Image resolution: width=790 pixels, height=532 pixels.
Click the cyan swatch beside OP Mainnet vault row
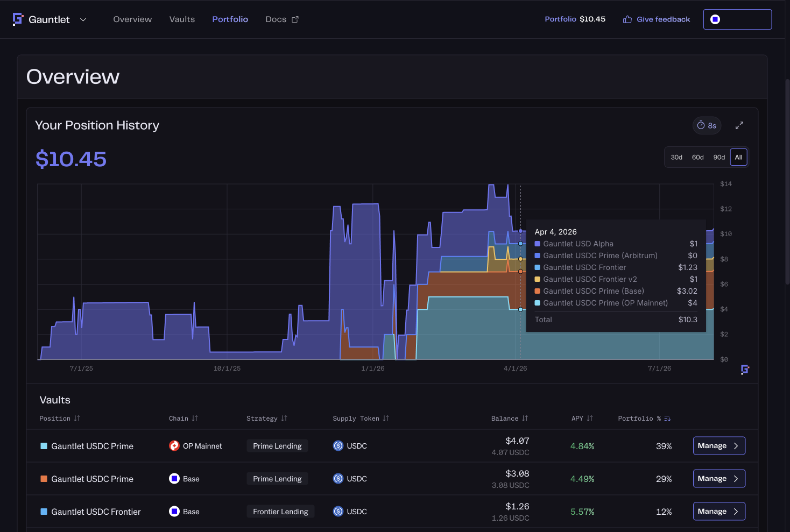click(x=44, y=446)
